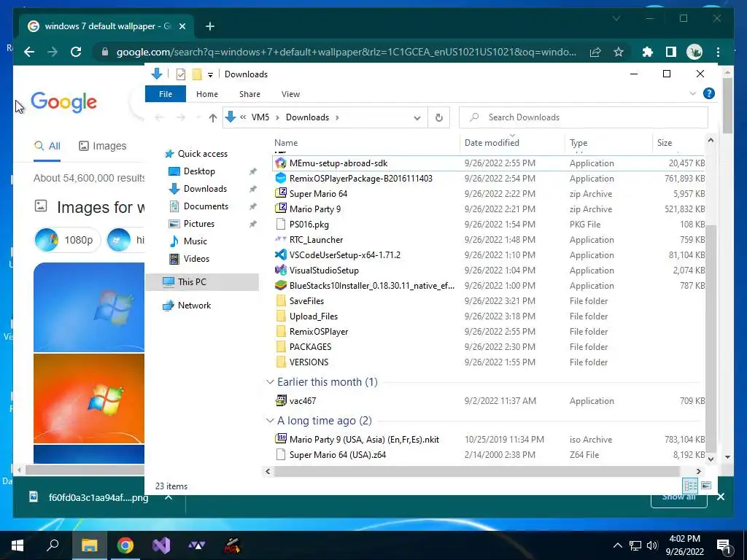Screen dimensions: 747x560
Task: Select Google All results tab
Action: [x=47, y=146]
